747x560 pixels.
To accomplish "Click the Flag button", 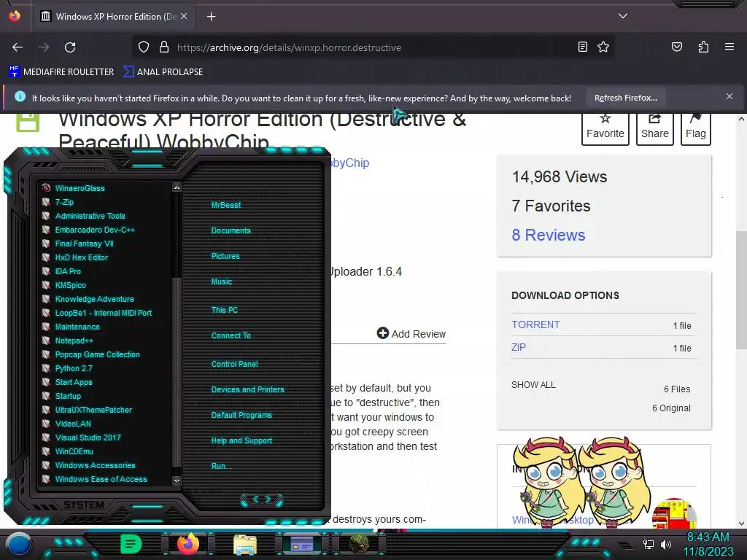I will pyautogui.click(x=695, y=128).
